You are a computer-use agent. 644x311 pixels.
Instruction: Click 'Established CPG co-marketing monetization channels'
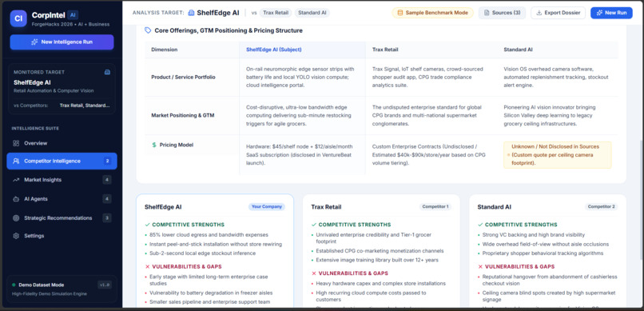(x=380, y=251)
